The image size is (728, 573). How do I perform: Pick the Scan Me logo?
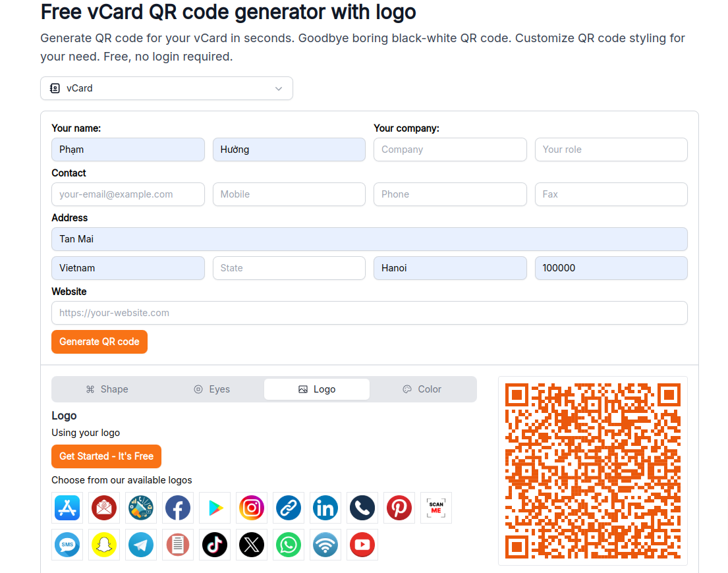(436, 508)
